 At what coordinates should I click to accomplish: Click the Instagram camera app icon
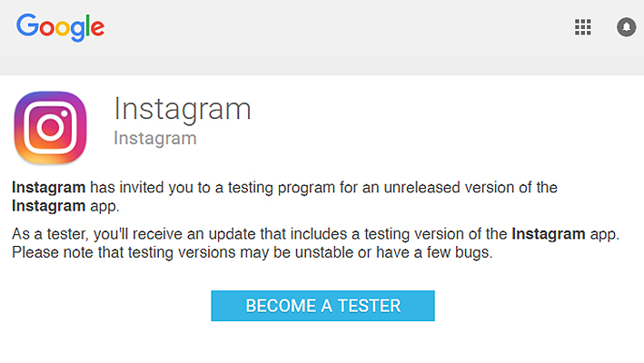[51, 128]
